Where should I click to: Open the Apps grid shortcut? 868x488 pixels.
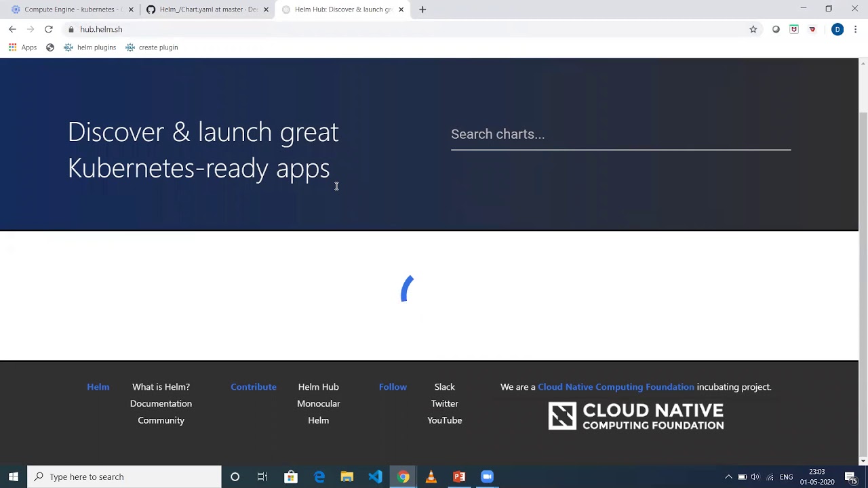click(23, 47)
